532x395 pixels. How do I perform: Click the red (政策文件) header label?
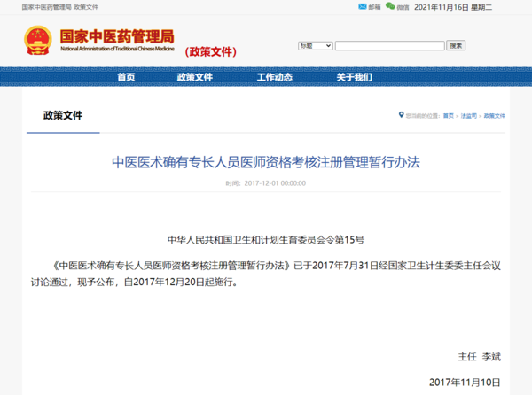(211, 51)
